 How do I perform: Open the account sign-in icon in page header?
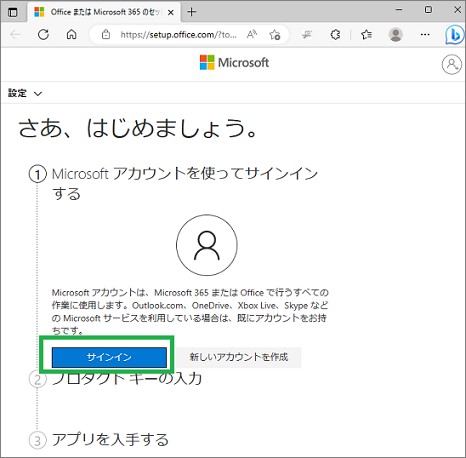(452, 64)
